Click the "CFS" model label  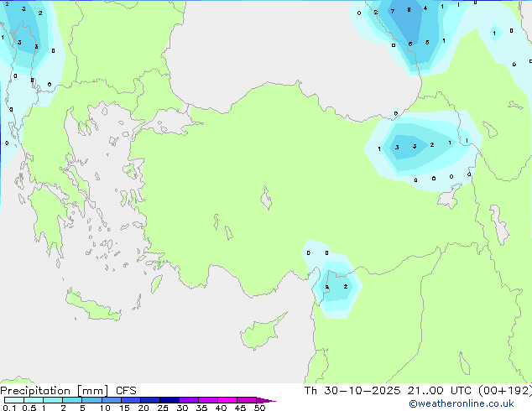pos(126,391)
